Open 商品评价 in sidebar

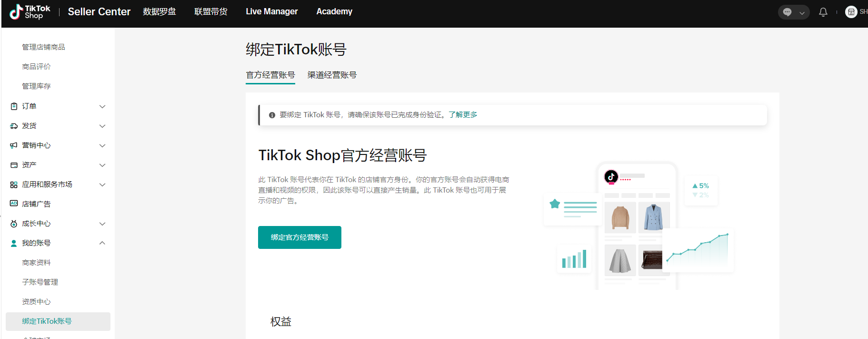click(36, 67)
